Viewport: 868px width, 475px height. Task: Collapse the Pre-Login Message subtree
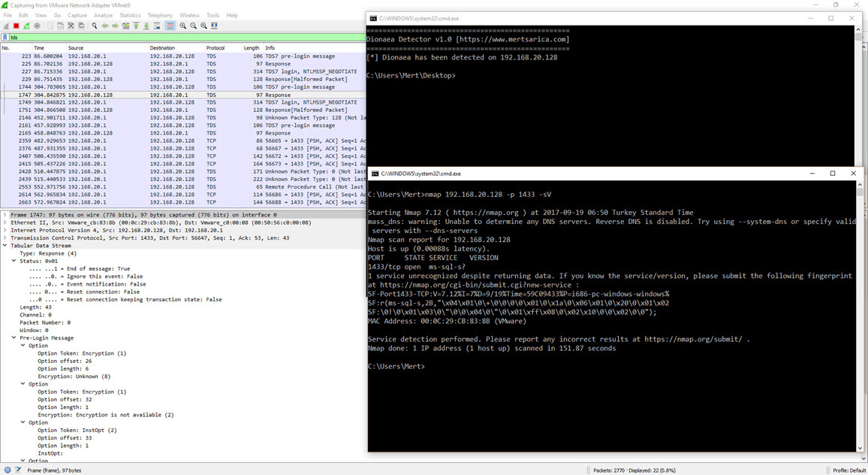click(x=14, y=338)
